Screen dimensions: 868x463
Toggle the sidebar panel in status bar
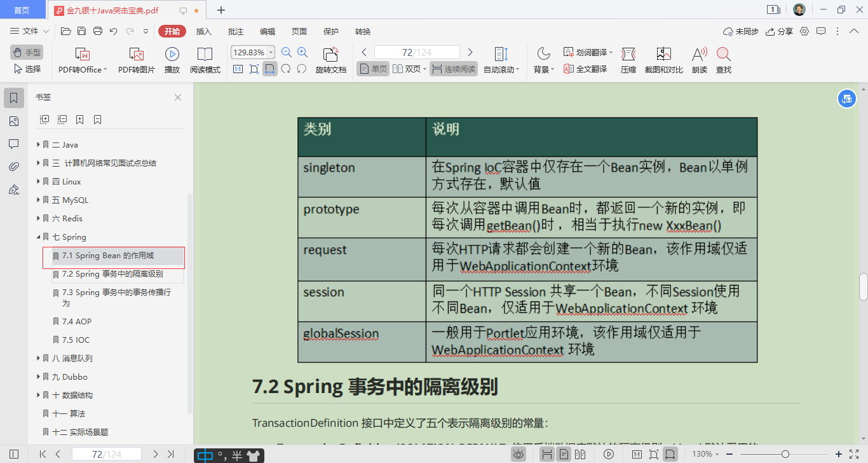[14, 454]
